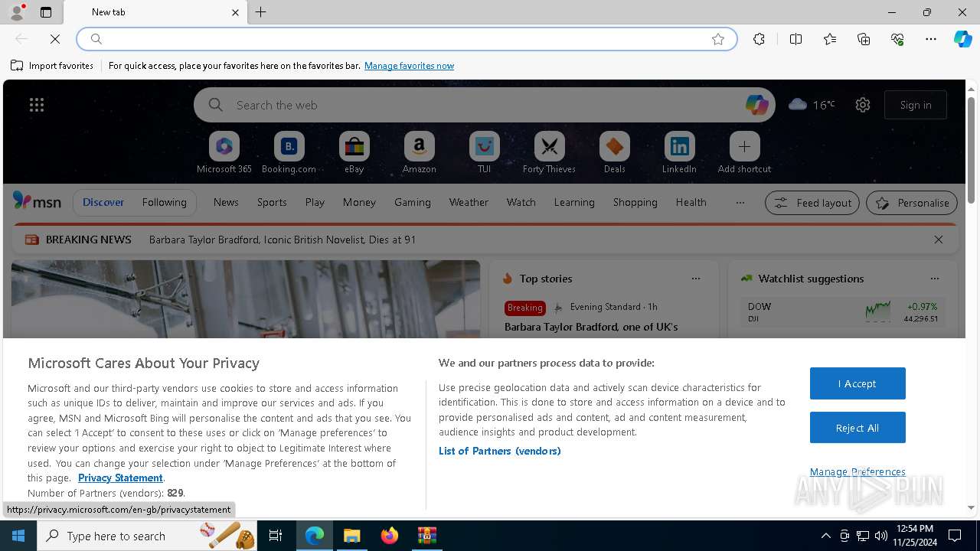Image resolution: width=980 pixels, height=551 pixels.
Task: Stop page loading with X button
Action: pyautogui.click(x=55, y=39)
